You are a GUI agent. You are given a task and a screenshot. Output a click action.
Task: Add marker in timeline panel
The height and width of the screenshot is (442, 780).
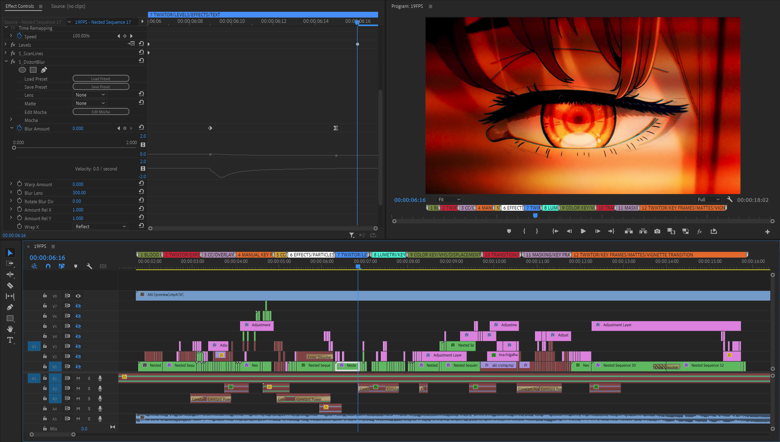point(76,266)
